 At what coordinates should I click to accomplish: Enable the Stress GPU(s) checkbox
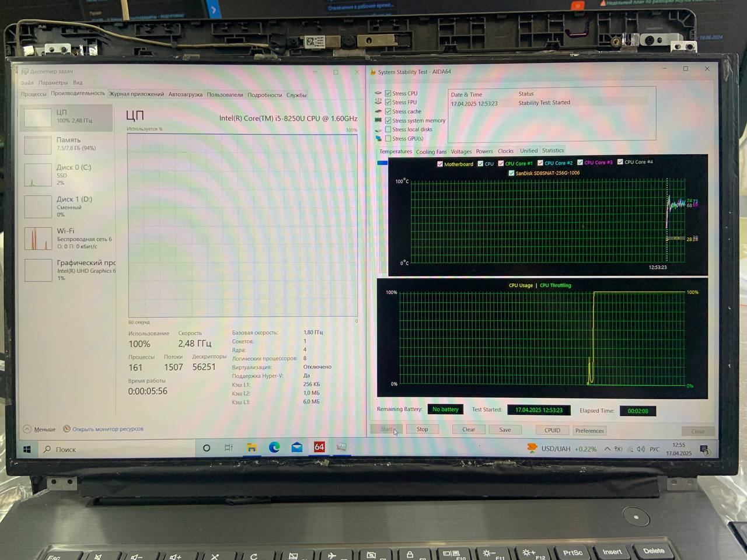tap(388, 139)
